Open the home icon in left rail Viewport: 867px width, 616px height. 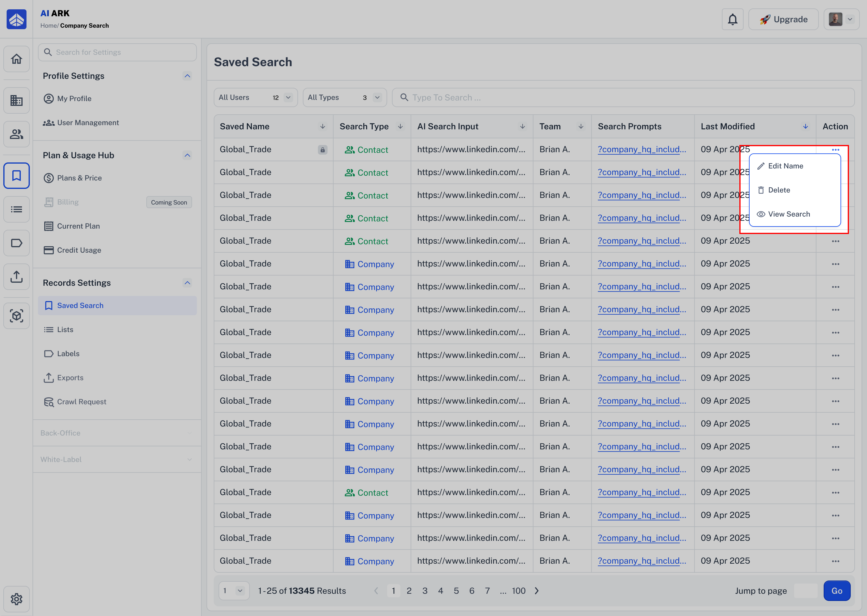point(16,59)
